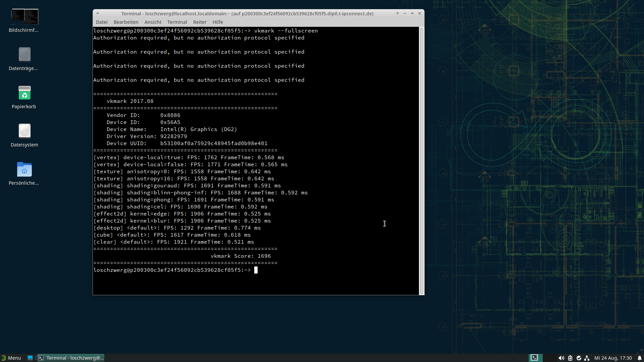Screen dimensions: 644x362
Task: Click the battery power tray icon
Action: point(570,358)
